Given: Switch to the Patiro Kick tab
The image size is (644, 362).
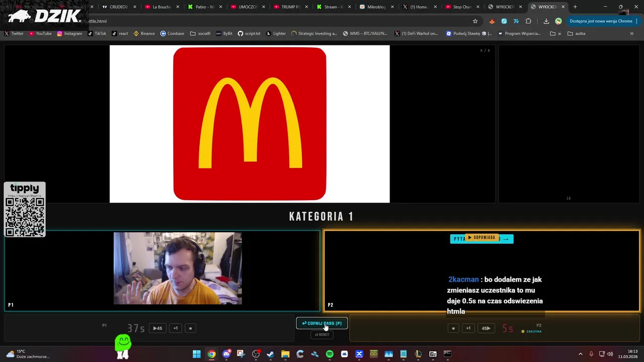Looking at the screenshot, I should 205,7.
